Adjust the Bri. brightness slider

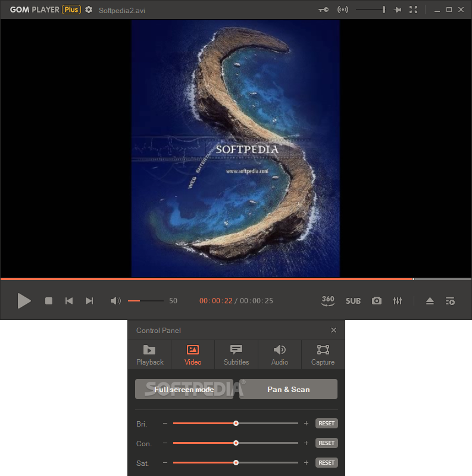click(x=235, y=423)
